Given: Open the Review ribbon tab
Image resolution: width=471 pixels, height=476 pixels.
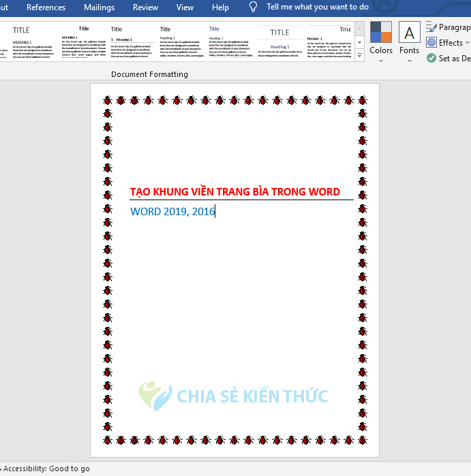Looking at the screenshot, I should point(145,7).
